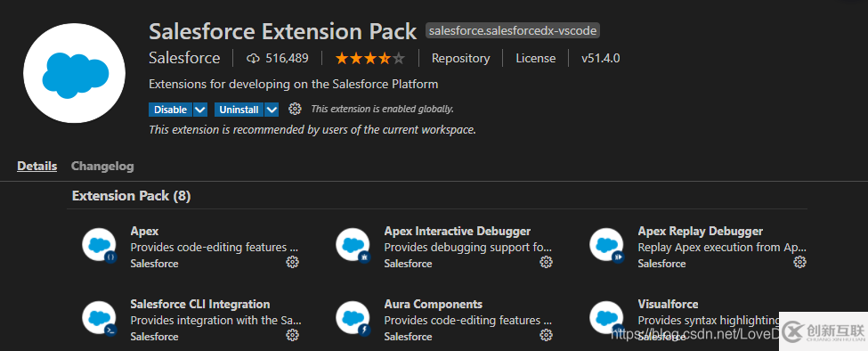Expand the Uninstall button dropdown arrow
868x351 pixels.
tap(272, 110)
